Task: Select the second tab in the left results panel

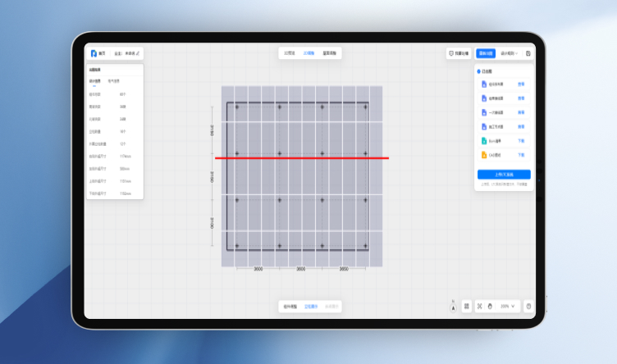Action: click(x=114, y=81)
